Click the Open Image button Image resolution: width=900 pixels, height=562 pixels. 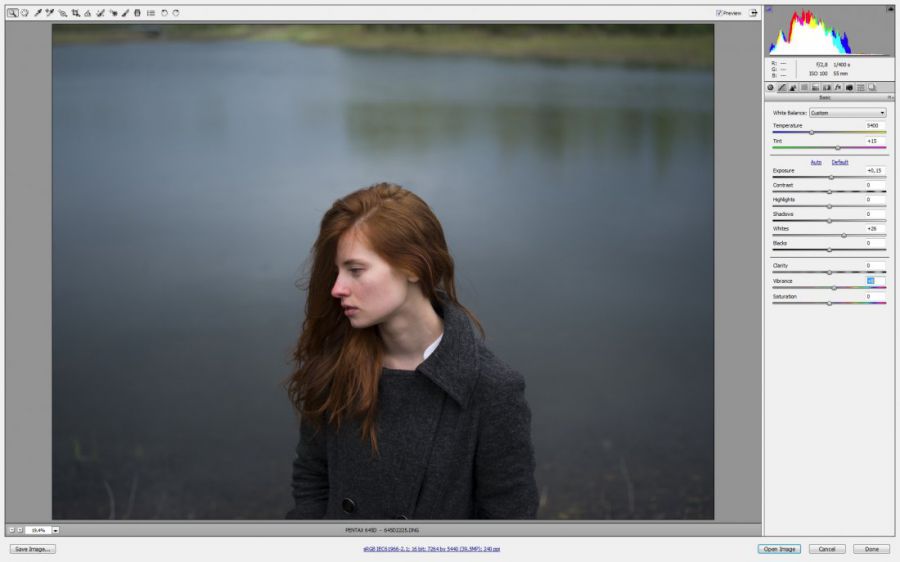[779, 549]
